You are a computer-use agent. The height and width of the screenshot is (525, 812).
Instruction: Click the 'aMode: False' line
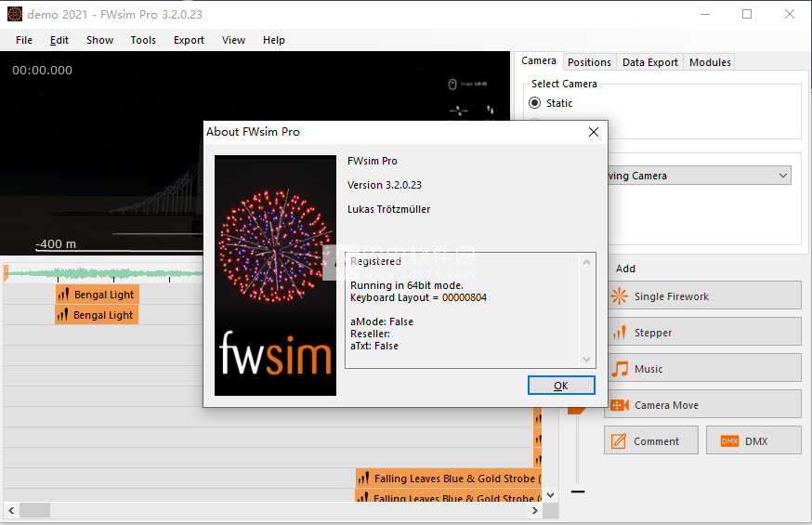[x=382, y=322]
